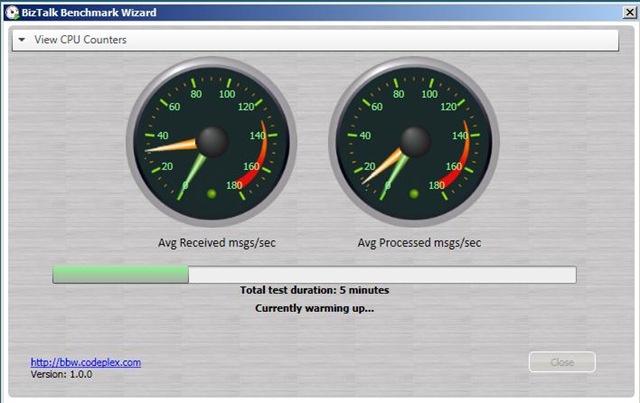Click the View CPU Counters disclosure triangle
Image resolution: width=640 pixels, height=403 pixels.
[x=22, y=40]
